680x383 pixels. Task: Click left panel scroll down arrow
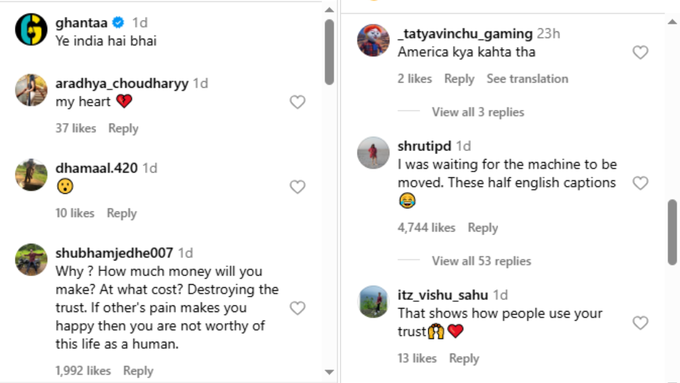tap(329, 372)
